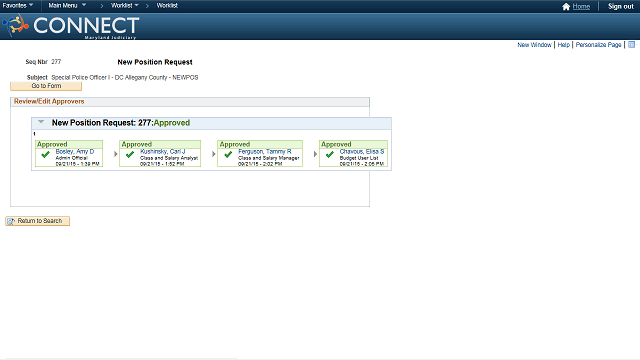Click Class and Salary Analyst role text
The height and width of the screenshot is (360, 640).
[x=169, y=158]
